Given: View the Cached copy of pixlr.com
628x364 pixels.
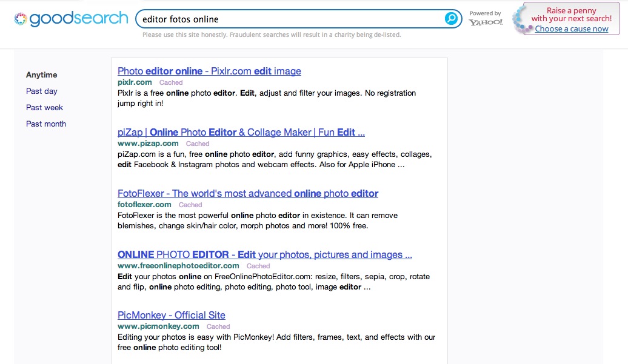Looking at the screenshot, I should click(x=171, y=82).
